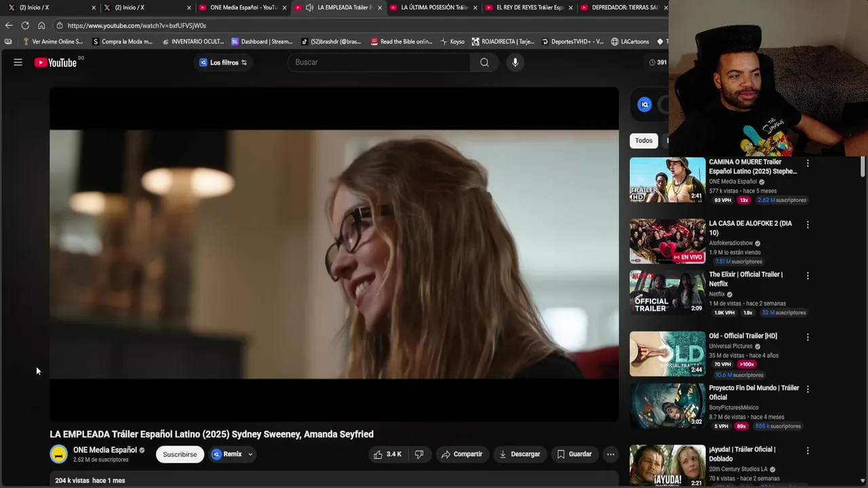Open options menu for Proyecto Fin Del Mundo
Viewport: 868px width, 488px height.
click(807, 389)
